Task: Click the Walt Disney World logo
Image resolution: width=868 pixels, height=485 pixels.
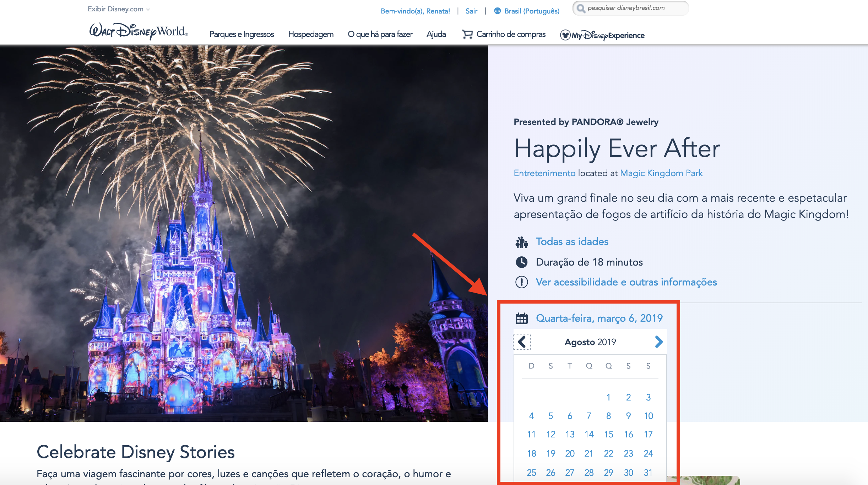Action: coord(139,31)
